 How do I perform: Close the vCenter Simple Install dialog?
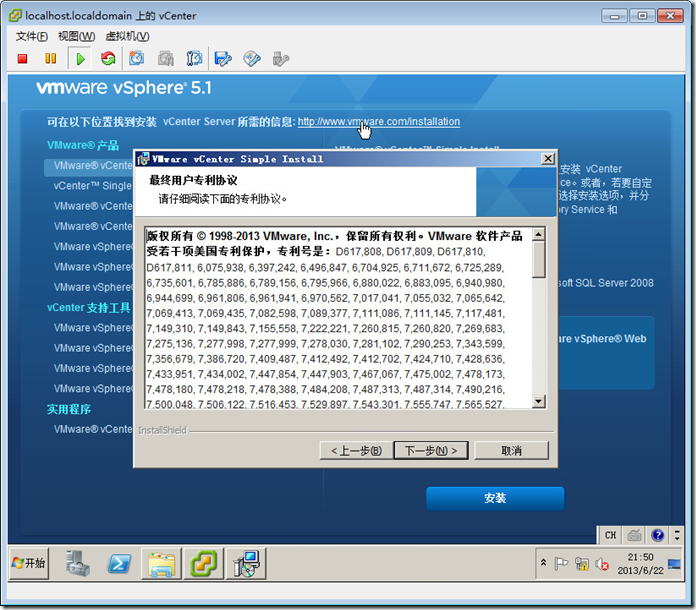point(548,158)
